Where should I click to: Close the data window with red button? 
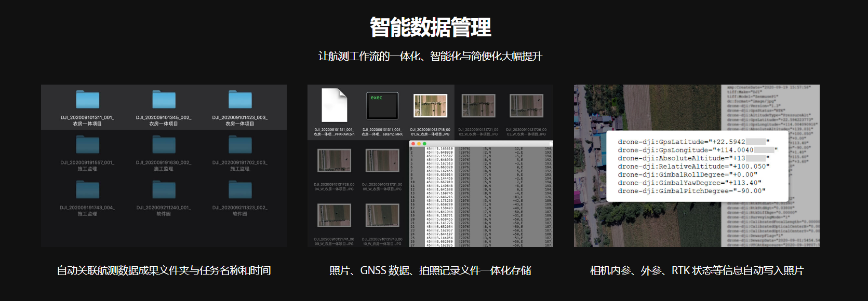pos(413,144)
